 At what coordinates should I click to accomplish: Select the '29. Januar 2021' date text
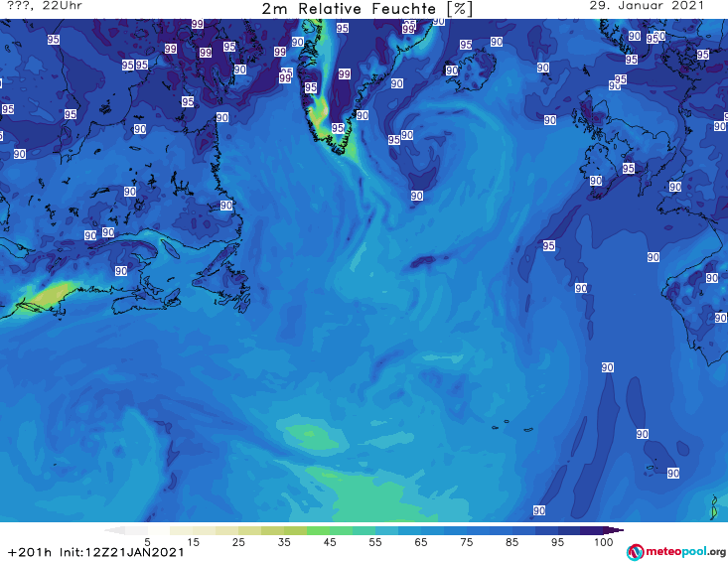[x=647, y=6]
